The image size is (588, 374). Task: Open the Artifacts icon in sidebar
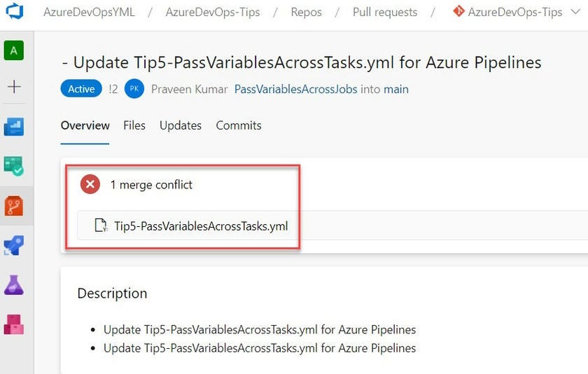click(14, 324)
